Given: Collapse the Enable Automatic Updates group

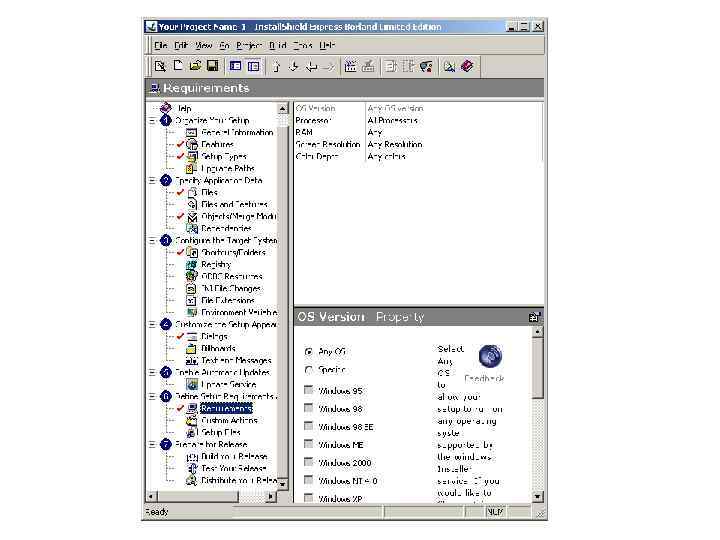Looking at the screenshot, I should coord(152,372).
